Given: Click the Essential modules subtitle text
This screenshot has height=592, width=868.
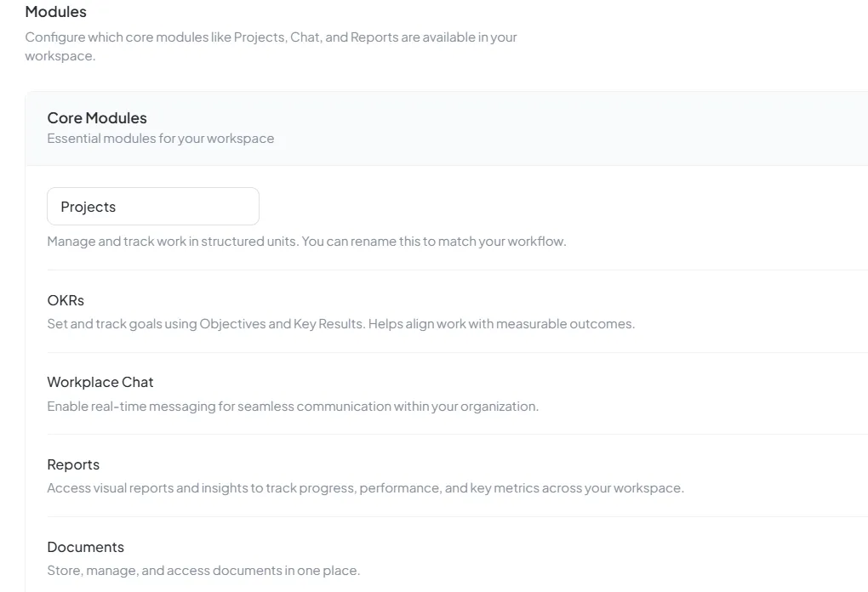Looking at the screenshot, I should pos(160,138).
